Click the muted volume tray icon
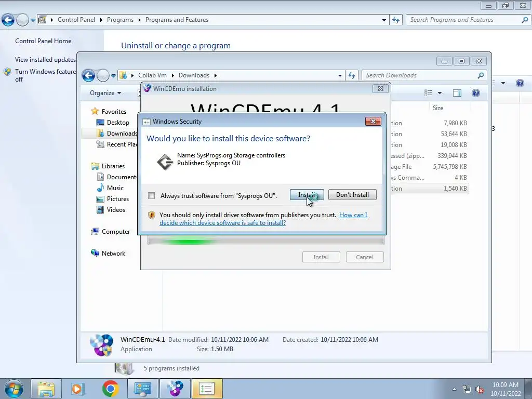This screenshot has height=399, width=532. click(x=480, y=390)
